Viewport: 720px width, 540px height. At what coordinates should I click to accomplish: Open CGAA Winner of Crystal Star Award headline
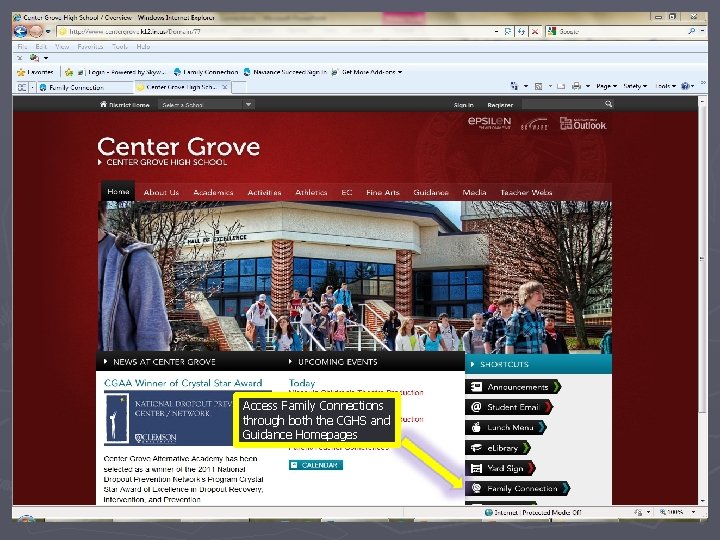click(x=183, y=383)
